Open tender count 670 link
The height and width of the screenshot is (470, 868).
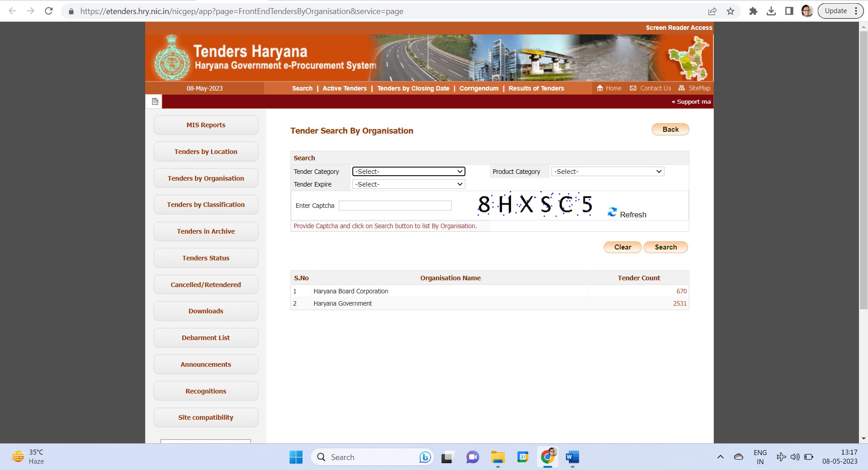pos(681,291)
